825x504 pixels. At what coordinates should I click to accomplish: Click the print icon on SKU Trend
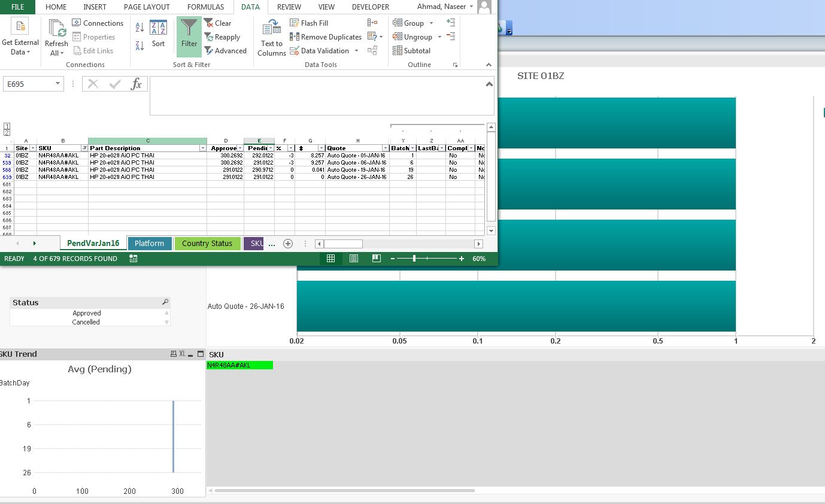coord(174,354)
